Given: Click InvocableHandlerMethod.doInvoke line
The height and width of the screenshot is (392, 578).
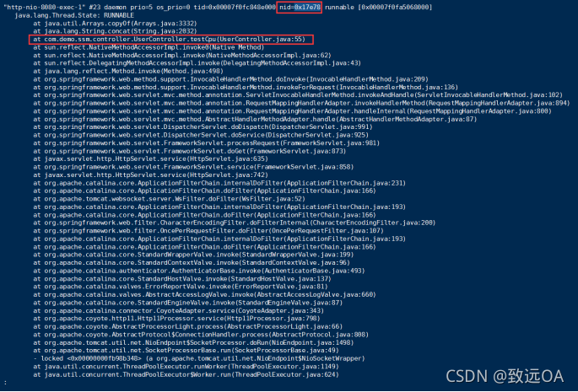Looking at the screenshot, I should coord(230,79).
